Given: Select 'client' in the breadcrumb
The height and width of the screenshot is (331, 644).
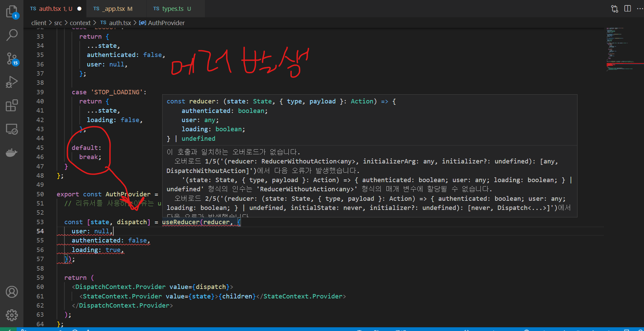Looking at the screenshot, I should point(39,23).
